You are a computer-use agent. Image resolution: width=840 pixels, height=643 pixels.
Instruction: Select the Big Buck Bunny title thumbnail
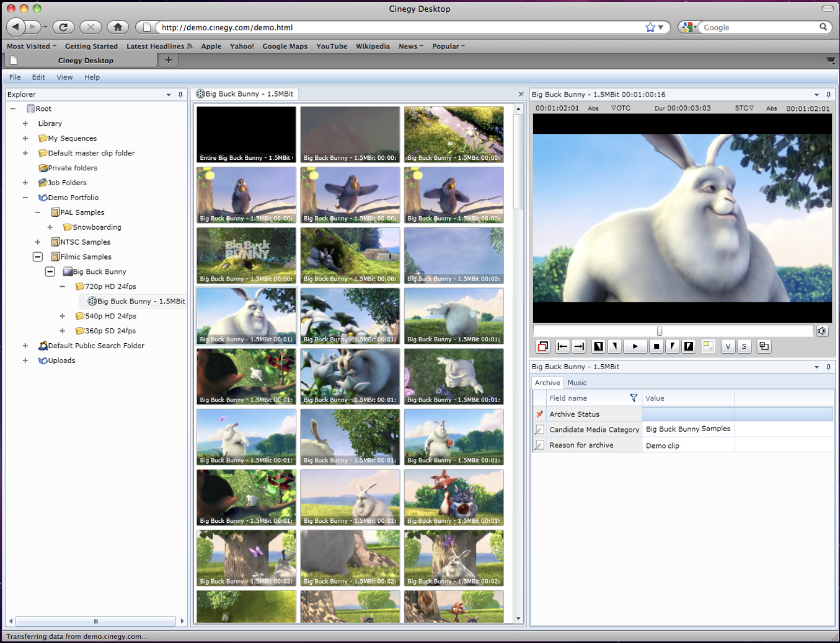point(246,255)
